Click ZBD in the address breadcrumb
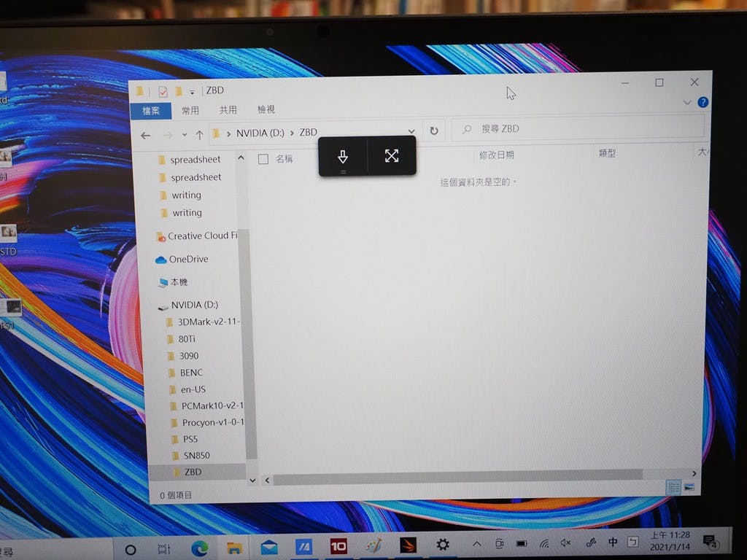The image size is (747, 560). pyautogui.click(x=309, y=133)
